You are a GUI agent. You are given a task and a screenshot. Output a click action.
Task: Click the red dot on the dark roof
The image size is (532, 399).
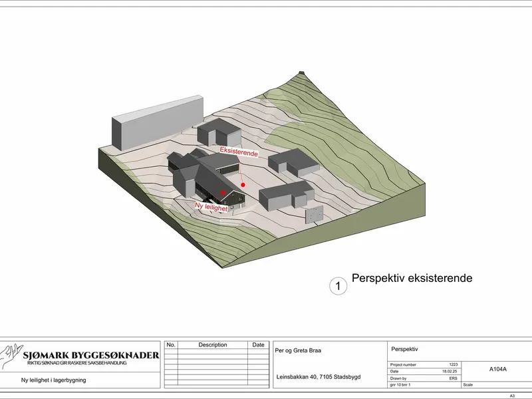tap(223, 193)
